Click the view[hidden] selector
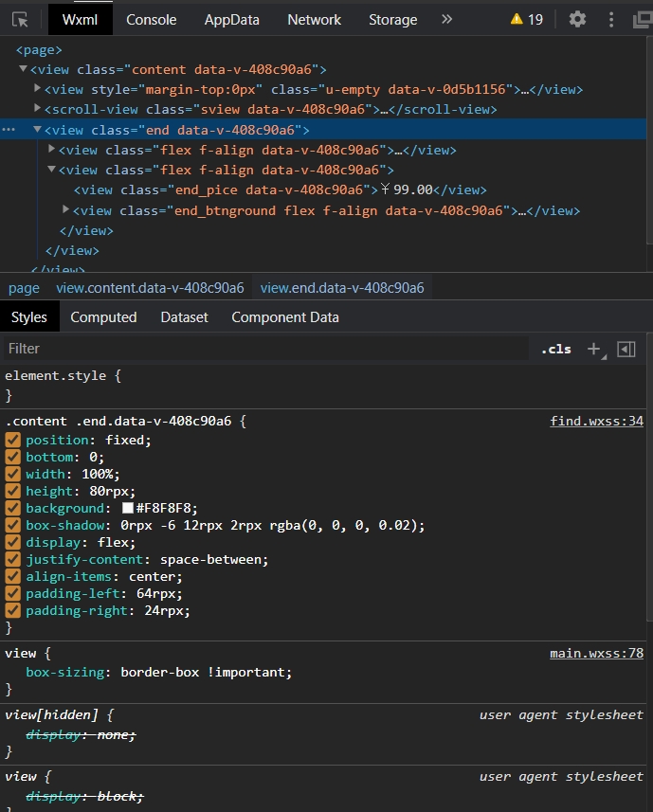This screenshot has height=812, width=653. pos(51,714)
